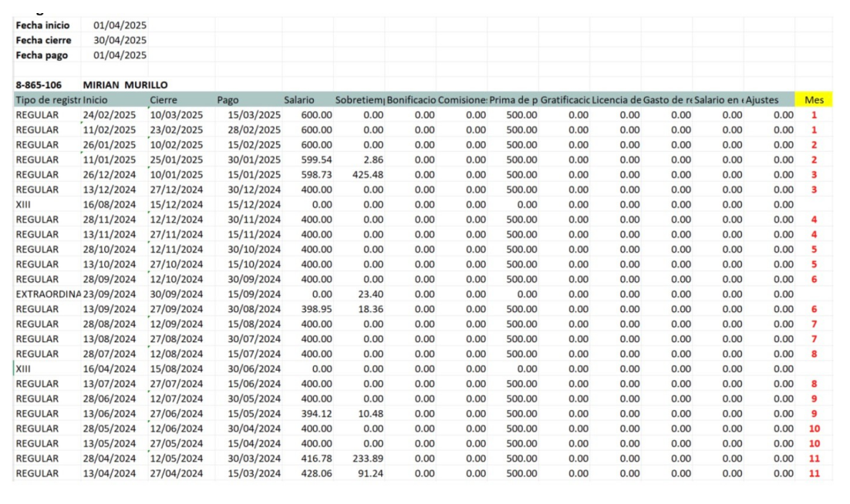
Task: Click the 'Prima de p' column header
Action: [x=514, y=100]
